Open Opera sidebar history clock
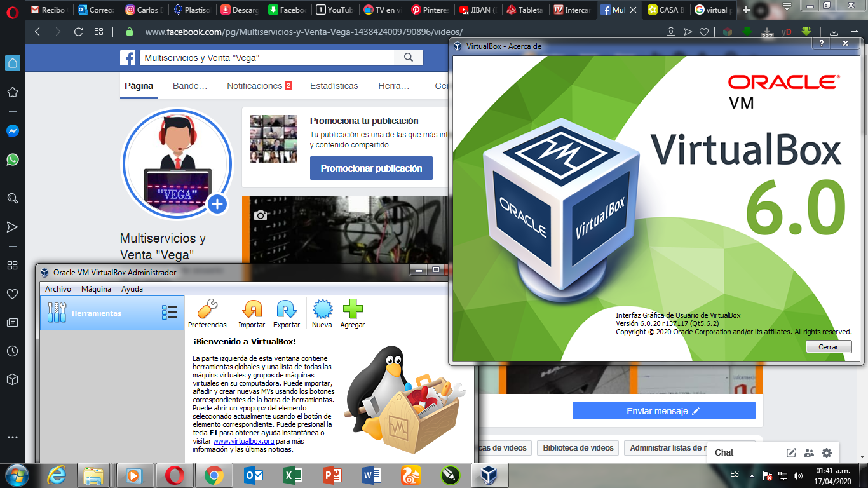868x488 pixels. coord(12,351)
